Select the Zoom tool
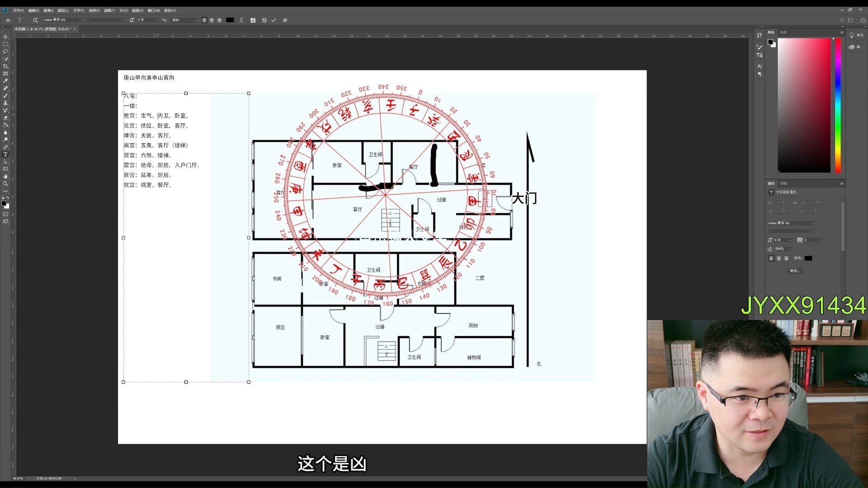The width and height of the screenshot is (868, 488). point(5,184)
